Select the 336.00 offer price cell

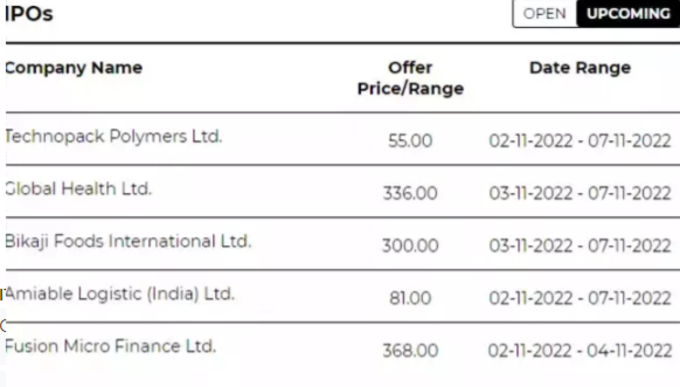tap(410, 193)
